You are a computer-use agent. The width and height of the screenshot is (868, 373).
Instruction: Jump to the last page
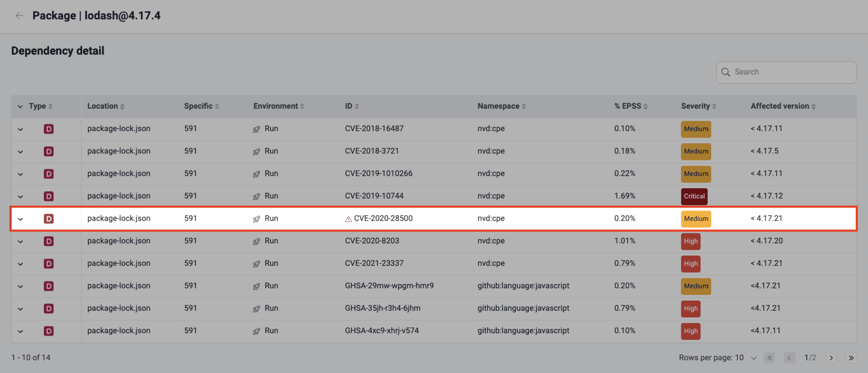pos(851,358)
